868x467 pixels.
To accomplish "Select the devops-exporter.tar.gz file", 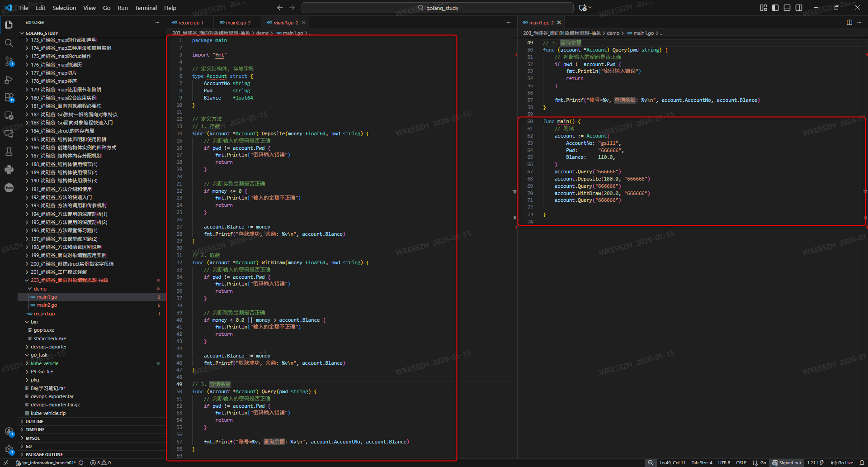I will (55, 405).
